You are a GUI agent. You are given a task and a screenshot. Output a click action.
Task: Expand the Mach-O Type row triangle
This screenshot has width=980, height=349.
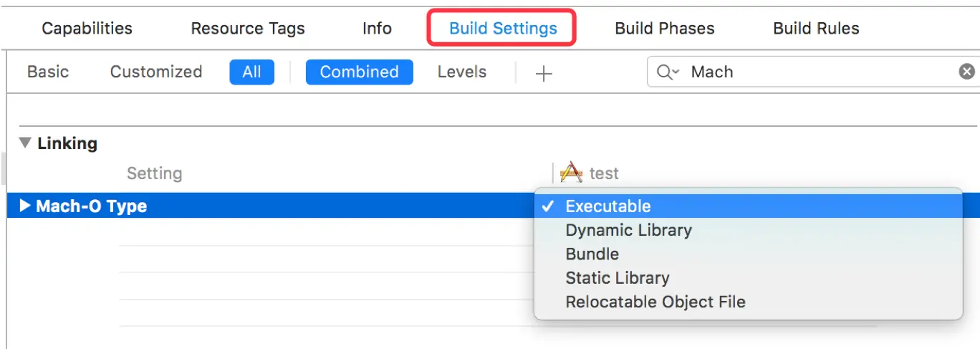click(x=25, y=206)
